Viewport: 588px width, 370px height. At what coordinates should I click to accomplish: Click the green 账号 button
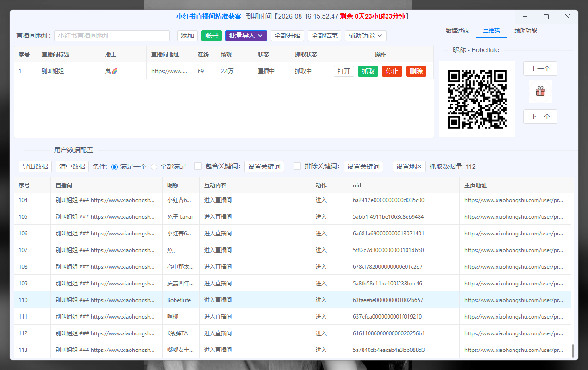point(212,36)
